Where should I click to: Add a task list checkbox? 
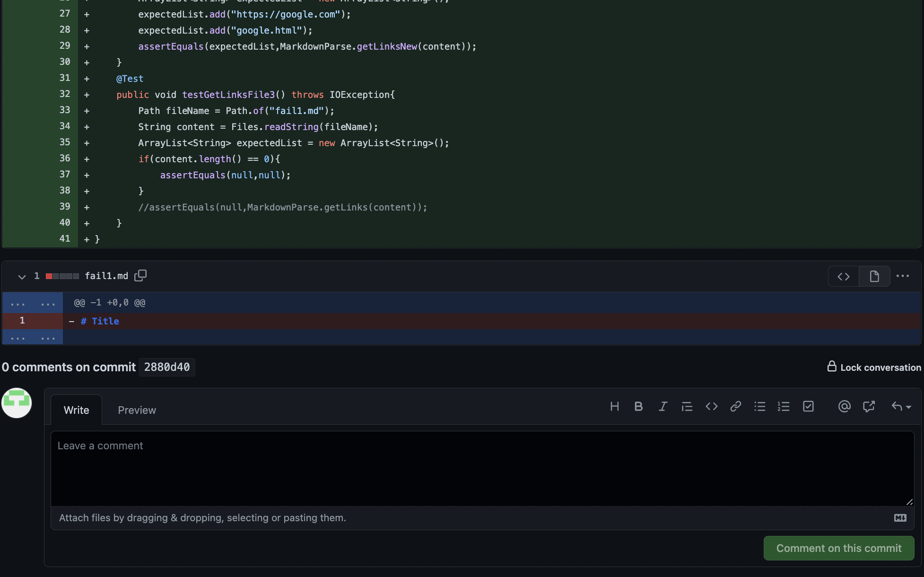click(x=808, y=406)
